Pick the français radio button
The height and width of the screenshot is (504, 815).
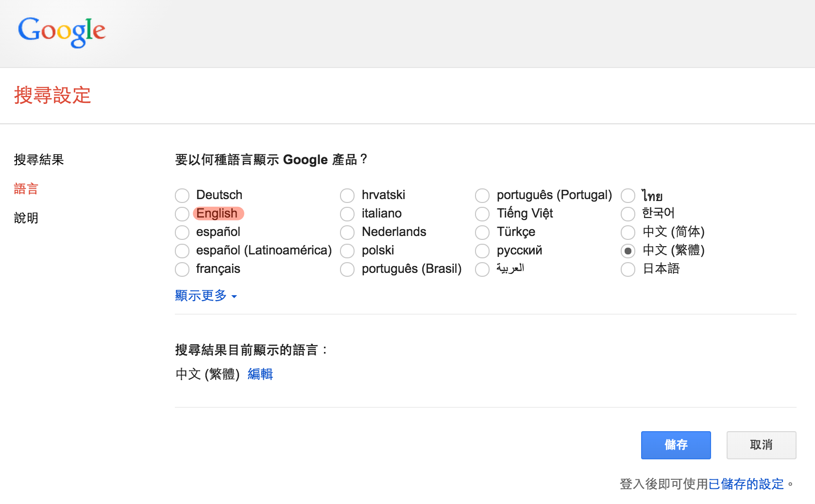[182, 269]
